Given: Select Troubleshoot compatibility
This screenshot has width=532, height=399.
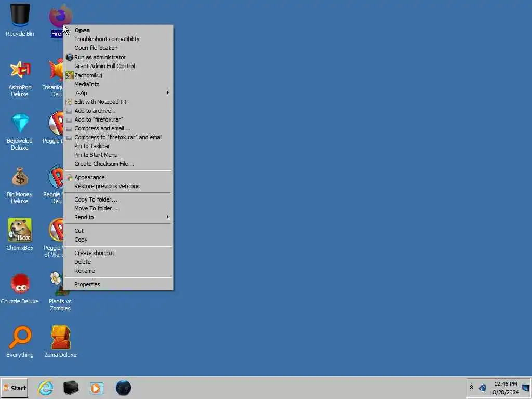Looking at the screenshot, I should pyautogui.click(x=118, y=39).
